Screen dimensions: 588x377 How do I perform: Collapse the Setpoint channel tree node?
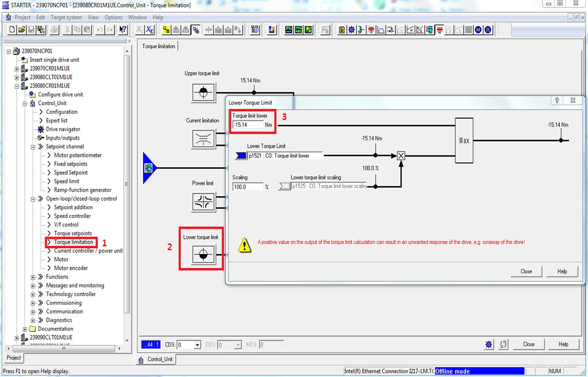click(33, 147)
